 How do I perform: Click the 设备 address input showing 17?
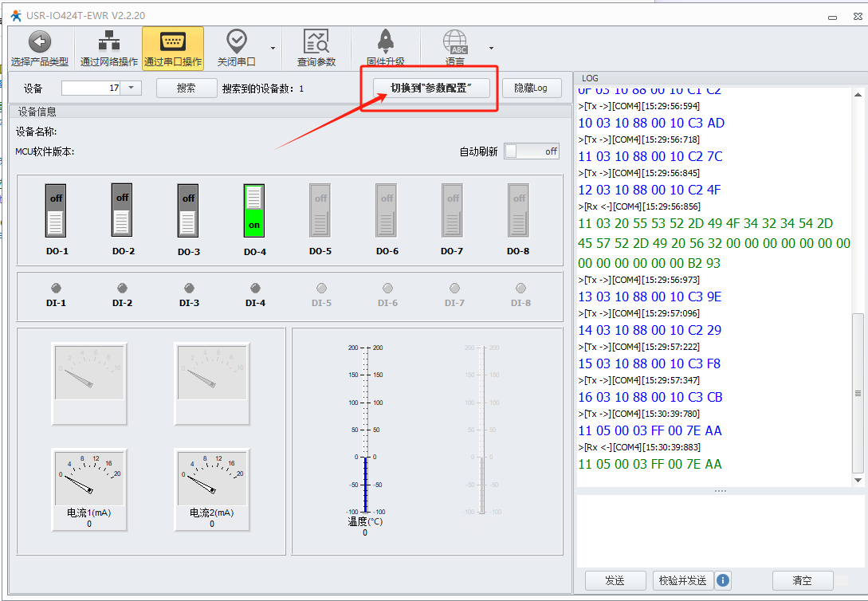click(x=92, y=88)
